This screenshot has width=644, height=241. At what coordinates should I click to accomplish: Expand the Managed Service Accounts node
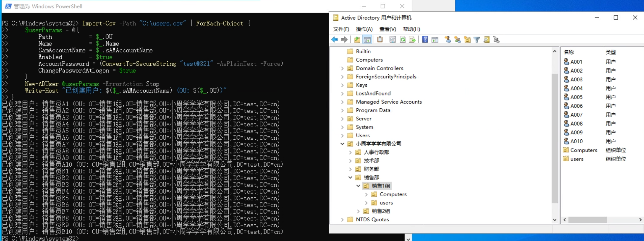click(342, 102)
